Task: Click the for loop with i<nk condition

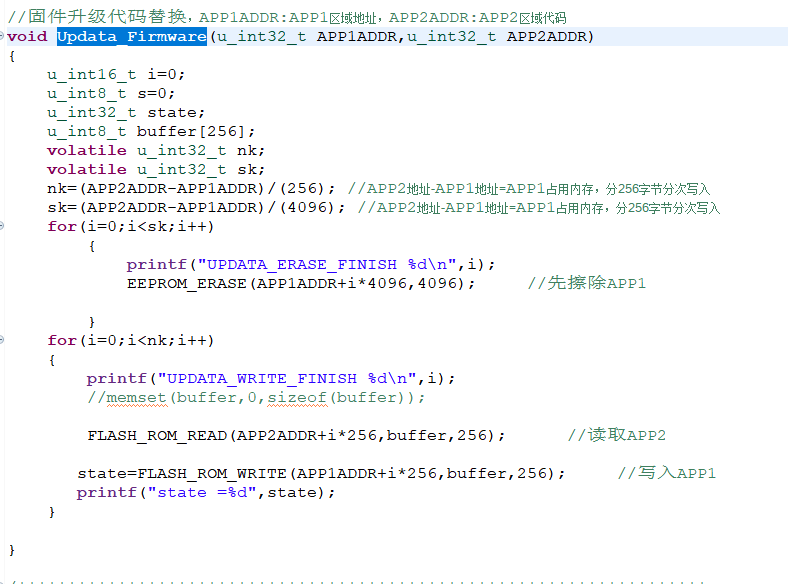Action: pyautogui.click(x=130, y=341)
